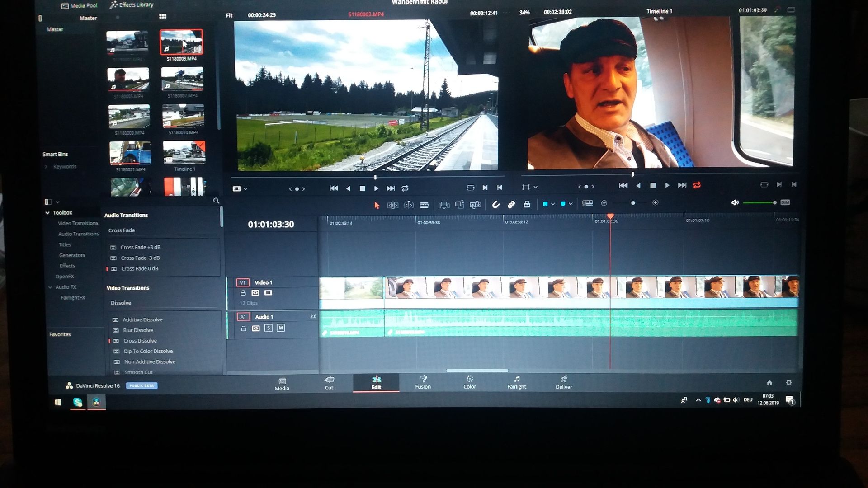Click the blue Flag icon
This screenshot has height=488, width=868.
point(545,204)
